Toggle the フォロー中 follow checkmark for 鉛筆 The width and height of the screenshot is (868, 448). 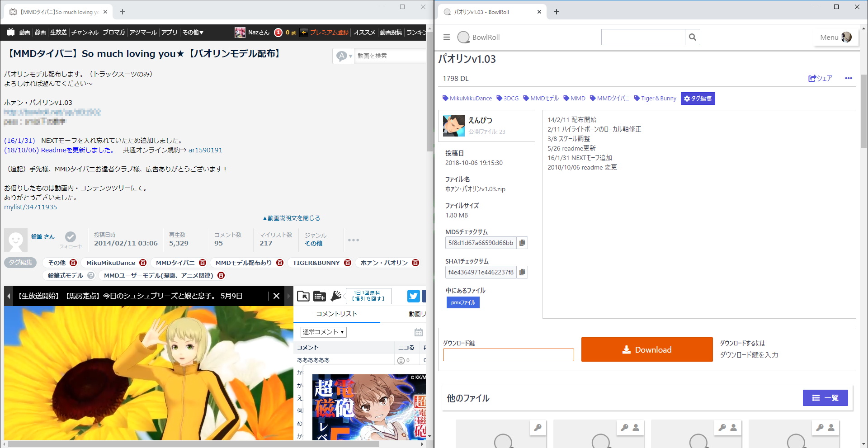pyautogui.click(x=71, y=237)
